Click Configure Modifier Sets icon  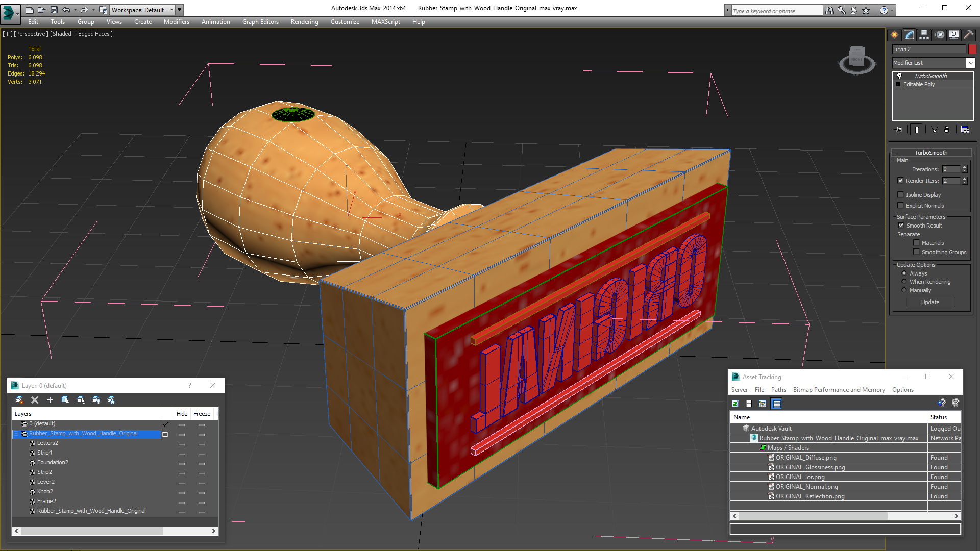click(x=965, y=130)
